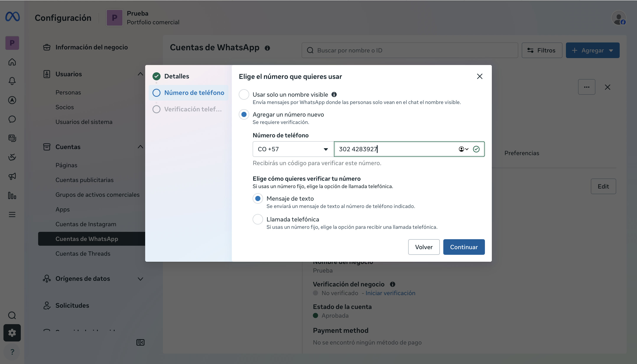Choose Llamada telefónica verification radio

(x=258, y=219)
